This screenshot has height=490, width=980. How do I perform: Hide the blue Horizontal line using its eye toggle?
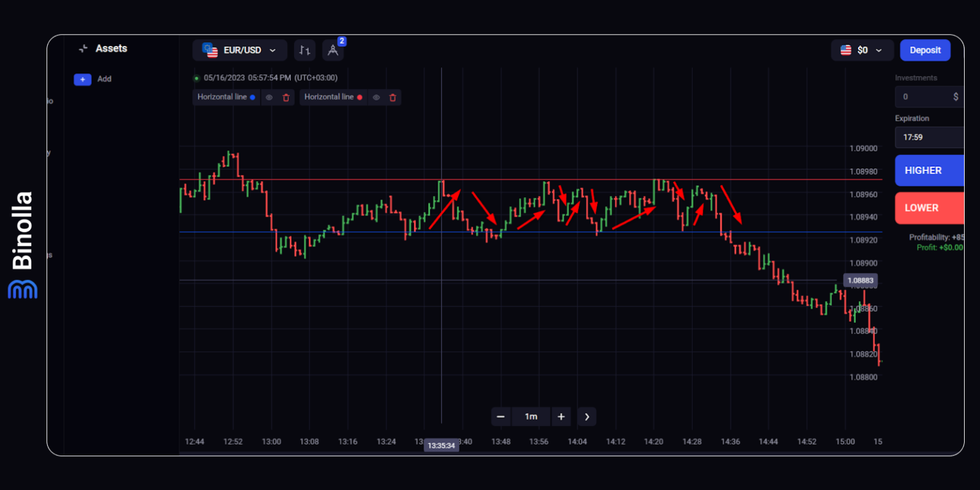coord(269,97)
